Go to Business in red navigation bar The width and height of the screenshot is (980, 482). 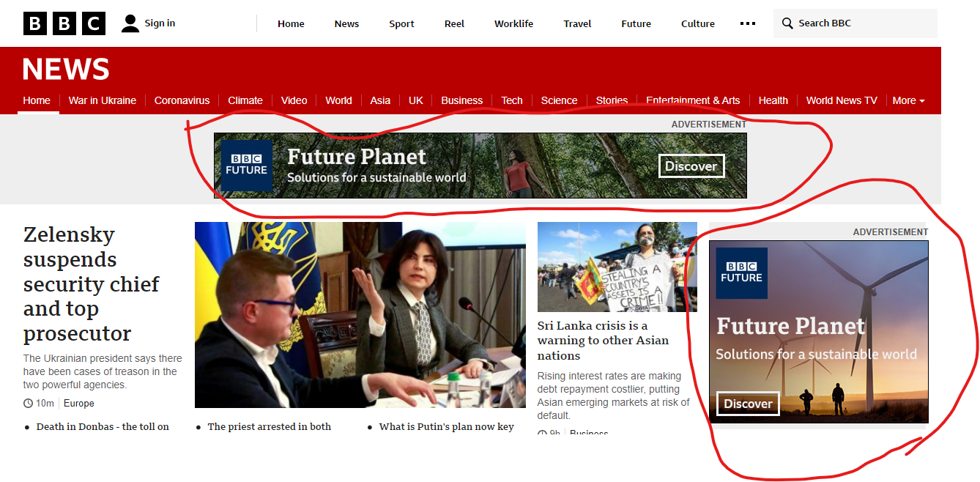click(x=461, y=100)
